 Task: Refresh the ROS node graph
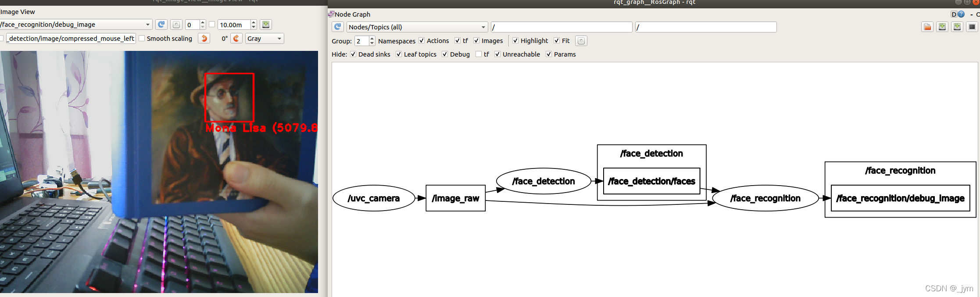tap(338, 27)
